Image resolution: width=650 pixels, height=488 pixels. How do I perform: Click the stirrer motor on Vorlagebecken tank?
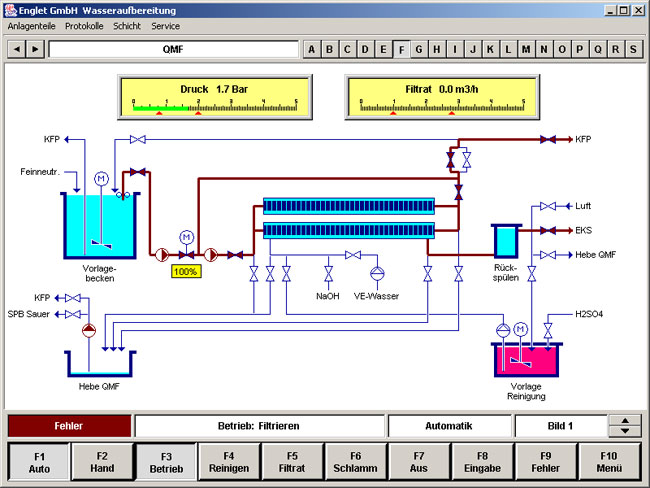tap(100, 178)
